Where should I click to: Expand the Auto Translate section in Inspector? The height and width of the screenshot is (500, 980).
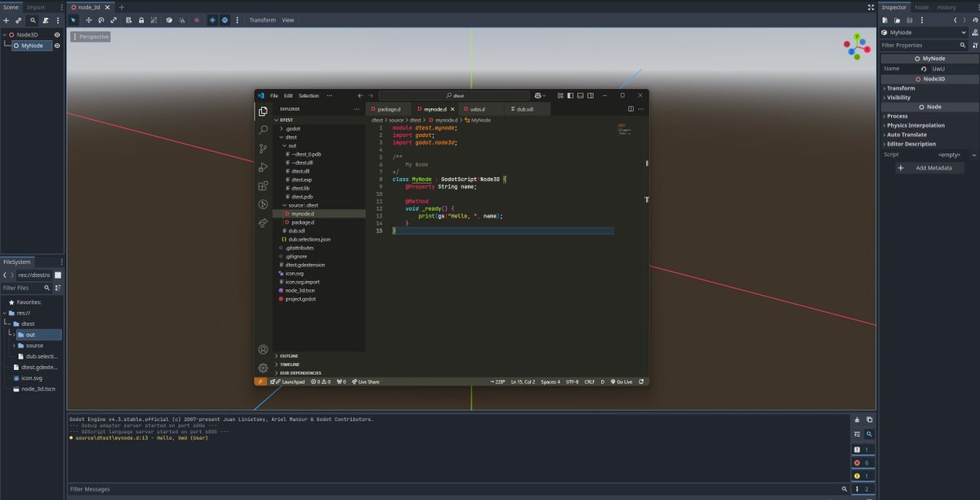[x=929, y=135]
